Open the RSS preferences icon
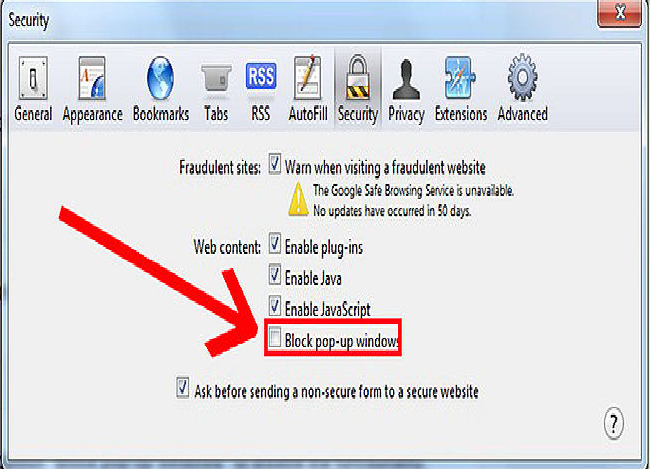This screenshot has width=650, height=469. [260, 77]
